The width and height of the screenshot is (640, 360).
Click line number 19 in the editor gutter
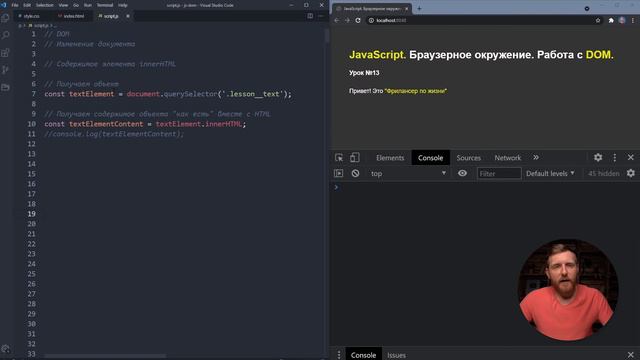click(31, 214)
